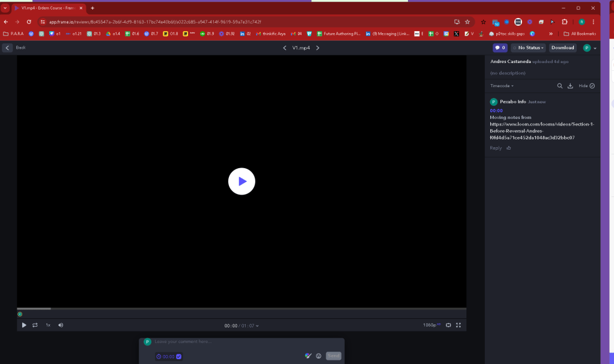Open the Messaging LinkedIn bookmark

pos(388,34)
